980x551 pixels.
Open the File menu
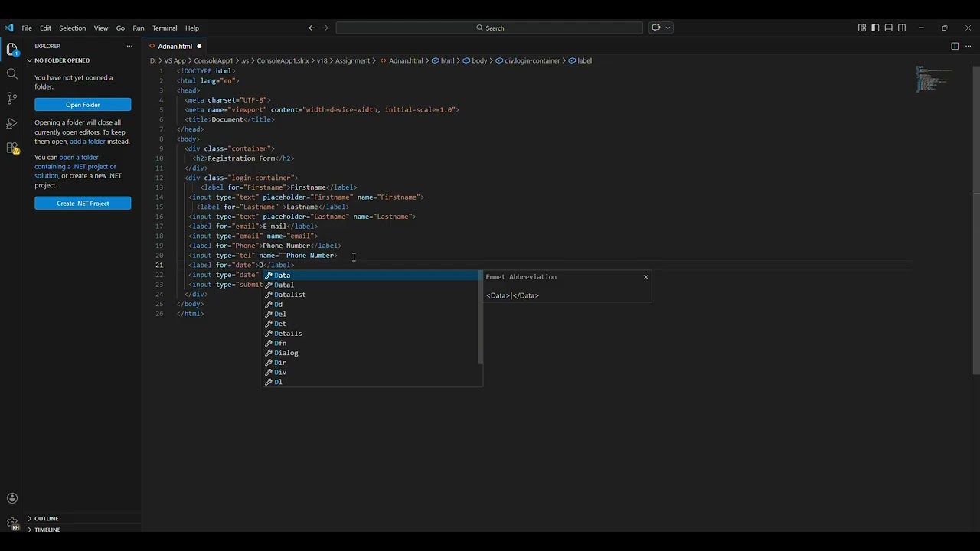tap(27, 28)
